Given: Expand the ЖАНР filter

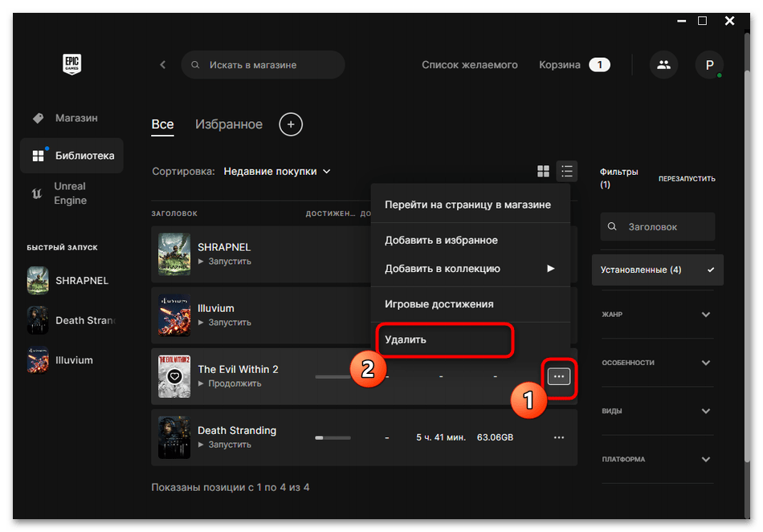Looking at the screenshot, I should [658, 314].
